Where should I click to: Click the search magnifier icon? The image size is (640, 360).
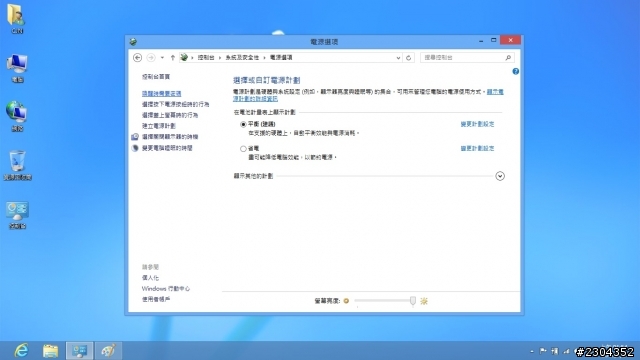[x=508, y=58]
